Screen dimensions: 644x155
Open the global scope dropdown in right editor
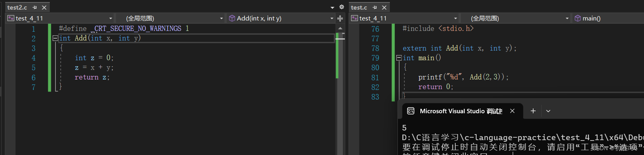coord(516,18)
